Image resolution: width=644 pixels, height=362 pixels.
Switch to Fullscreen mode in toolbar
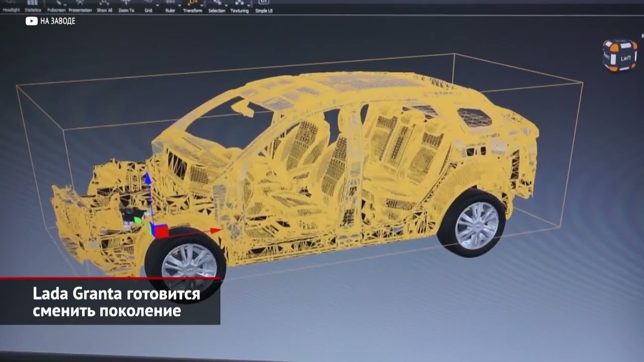tap(56, 6)
